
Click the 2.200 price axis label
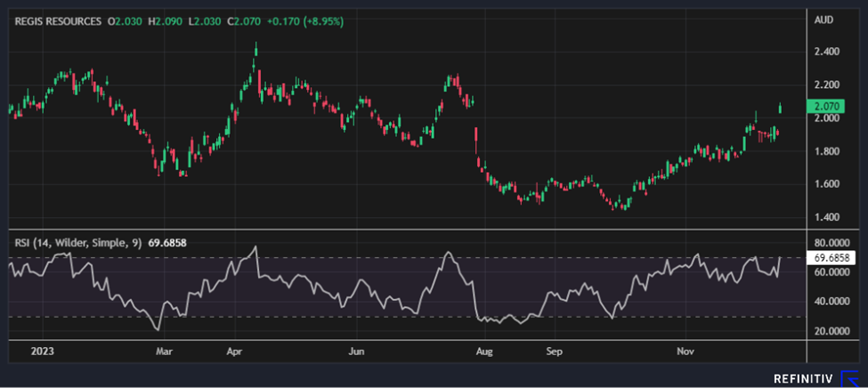point(827,85)
